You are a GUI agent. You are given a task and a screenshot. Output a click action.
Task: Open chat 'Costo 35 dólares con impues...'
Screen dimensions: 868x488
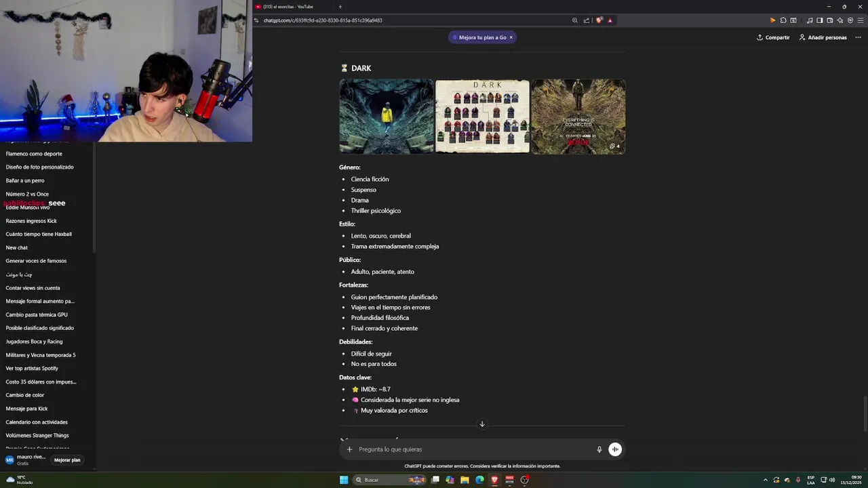(x=41, y=382)
